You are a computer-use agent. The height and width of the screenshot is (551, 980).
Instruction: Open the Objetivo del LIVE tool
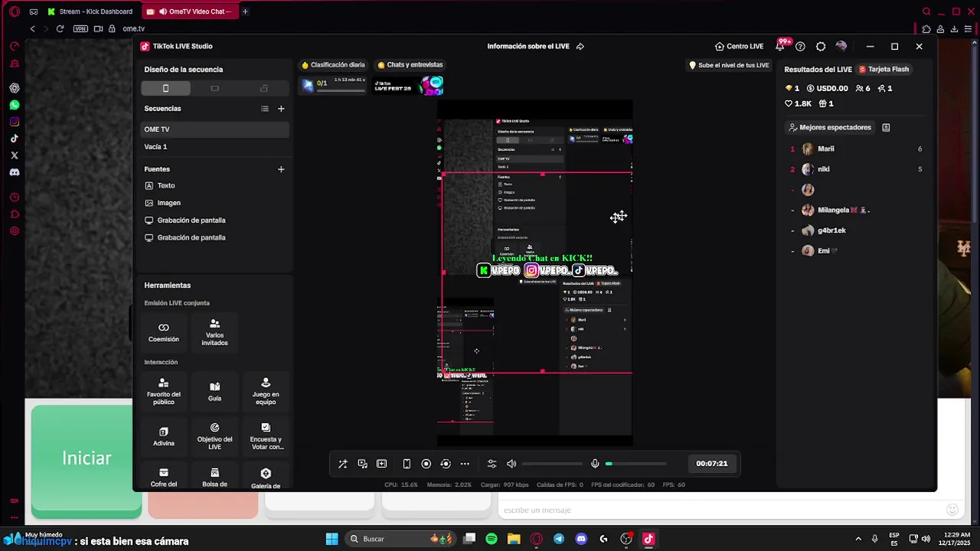pyautogui.click(x=214, y=436)
